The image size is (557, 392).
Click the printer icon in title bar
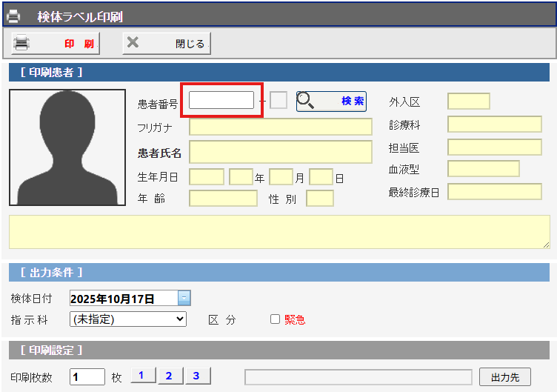pos(13,15)
